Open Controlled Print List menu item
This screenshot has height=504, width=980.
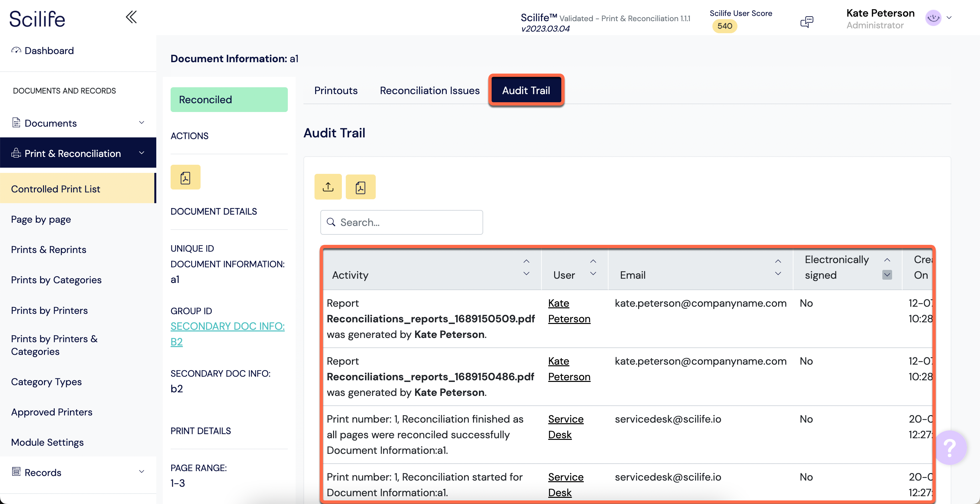(77, 189)
